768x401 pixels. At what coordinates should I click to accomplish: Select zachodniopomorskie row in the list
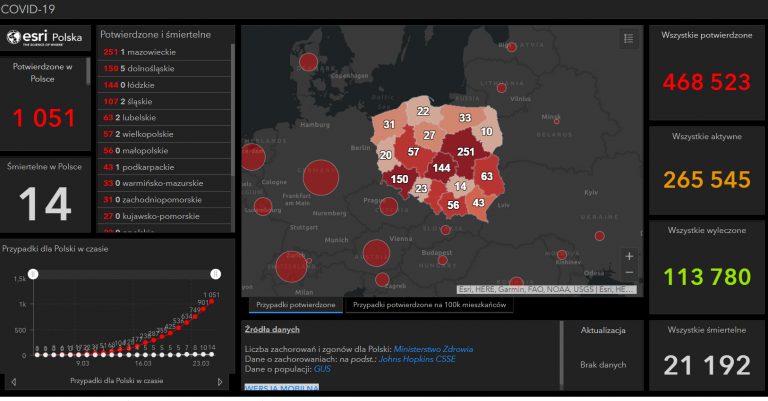tap(164, 200)
